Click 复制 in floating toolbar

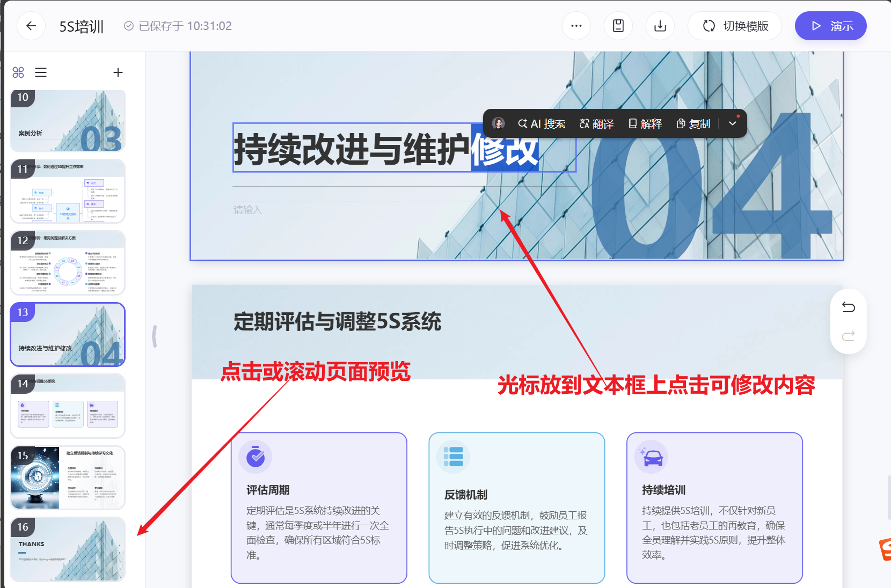[693, 124]
